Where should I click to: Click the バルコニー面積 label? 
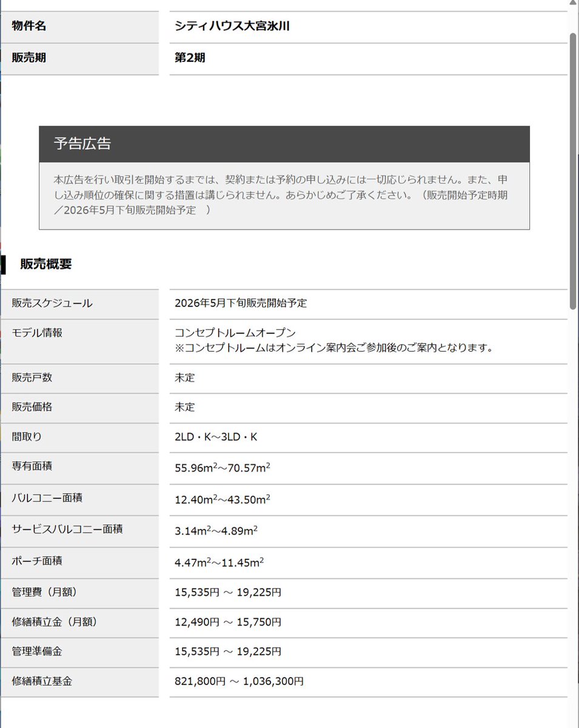[x=47, y=498]
